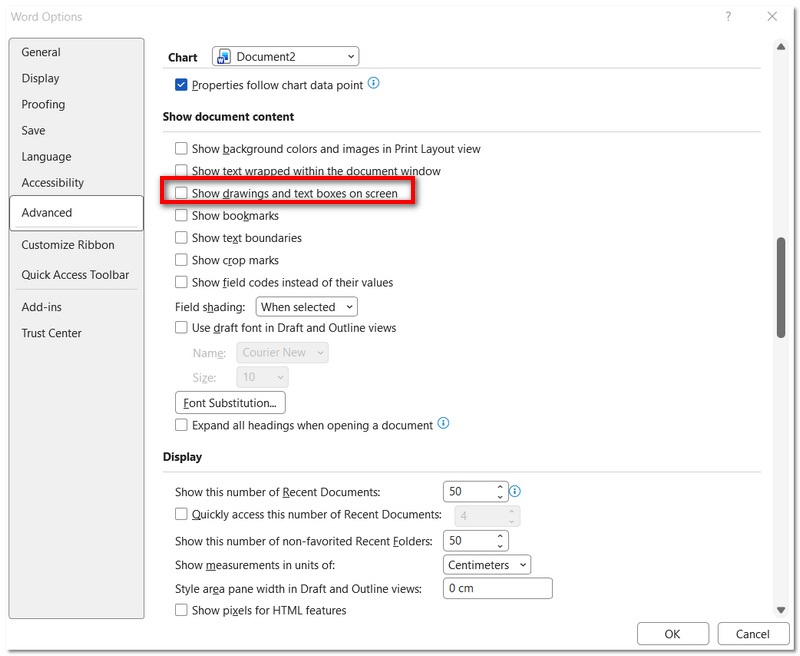The width and height of the screenshot is (800, 656).
Task: Click info icon next to Recent Documents count
Action: pyautogui.click(x=515, y=491)
